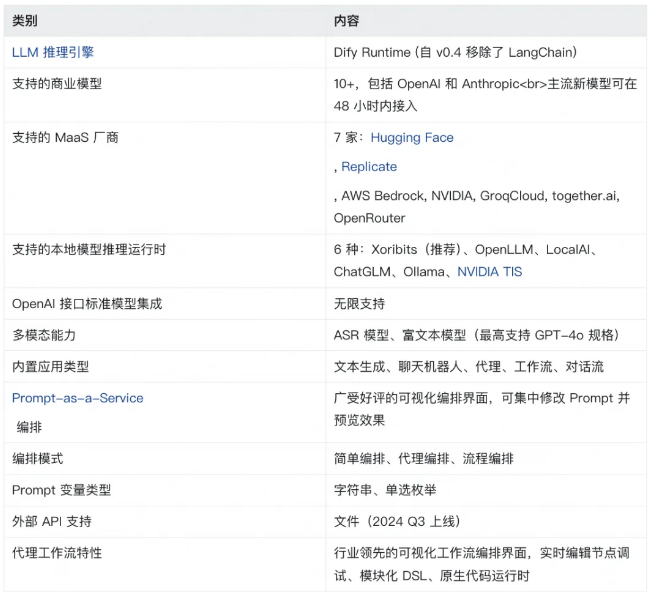Click the 文件 (2024 Q3 上线) cell
The width and height of the screenshot is (648, 592).
[486, 521]
